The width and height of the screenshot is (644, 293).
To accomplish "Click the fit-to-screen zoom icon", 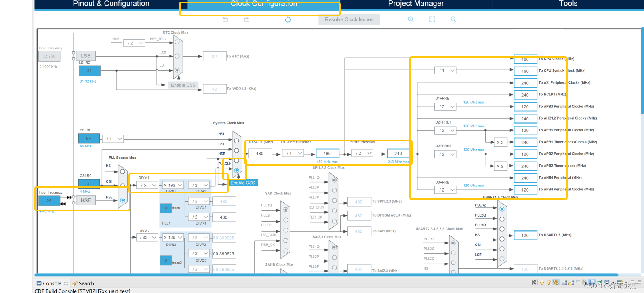I will coord(432,19).
